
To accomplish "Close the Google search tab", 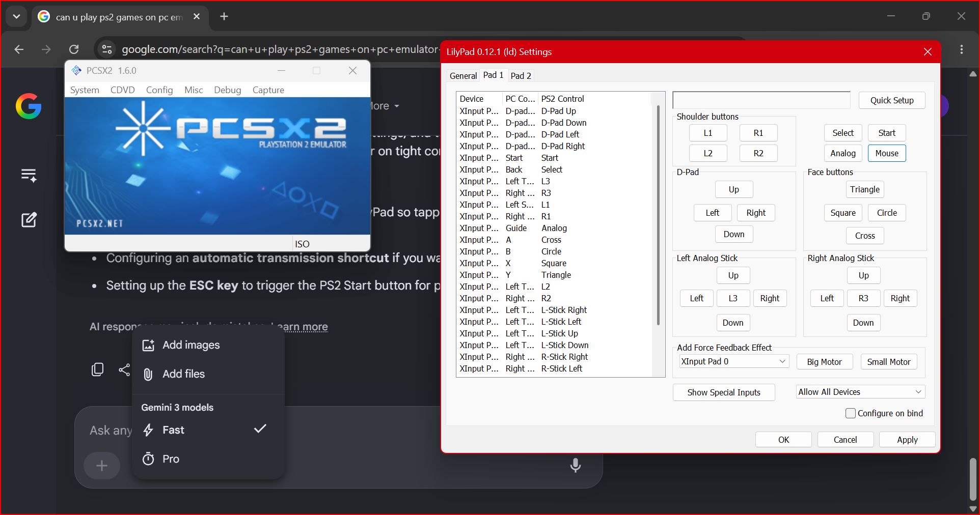I will tap(197, 16).
